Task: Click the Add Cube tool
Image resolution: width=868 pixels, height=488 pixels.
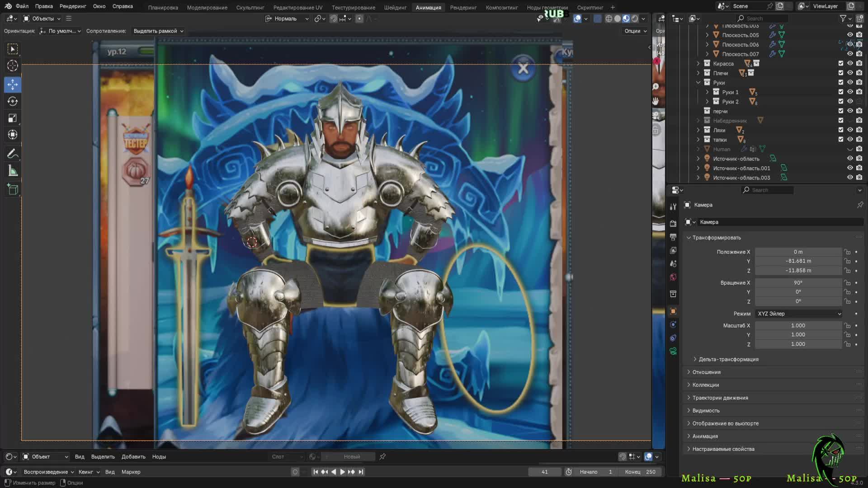Action: [12, 189]
